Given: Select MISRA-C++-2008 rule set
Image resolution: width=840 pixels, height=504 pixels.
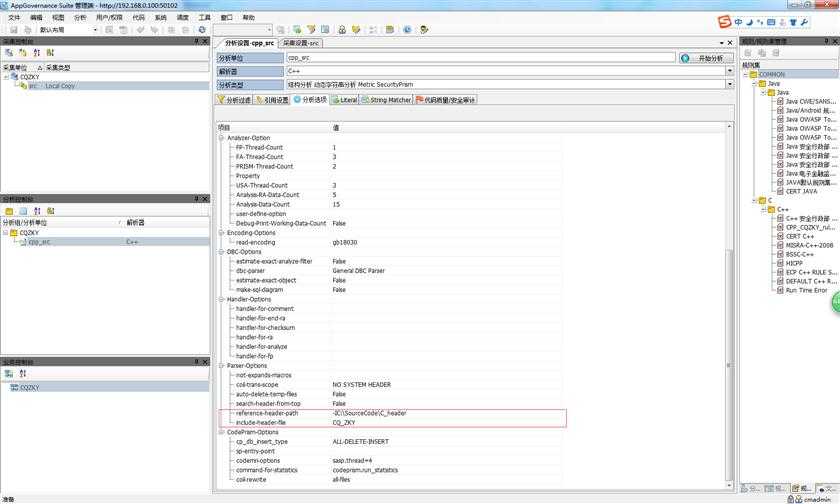Looking at the screenshot, I should [809, 245].
